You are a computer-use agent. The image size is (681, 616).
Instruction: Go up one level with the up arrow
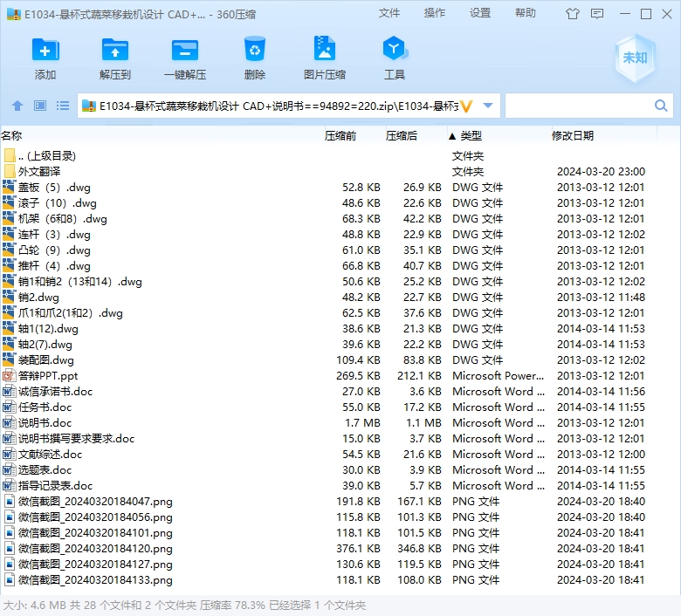point(17,106)
